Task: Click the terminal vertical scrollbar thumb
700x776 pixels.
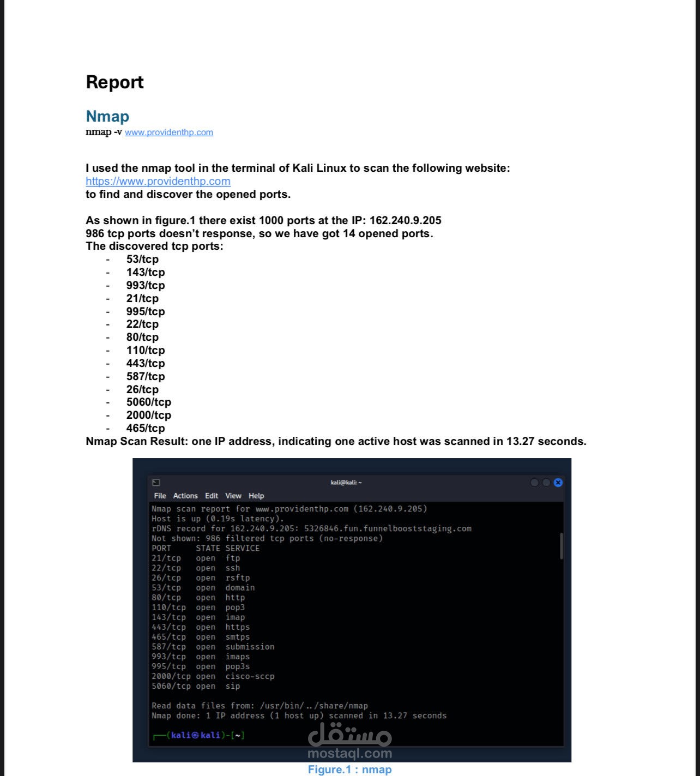Action: [561, 546]
